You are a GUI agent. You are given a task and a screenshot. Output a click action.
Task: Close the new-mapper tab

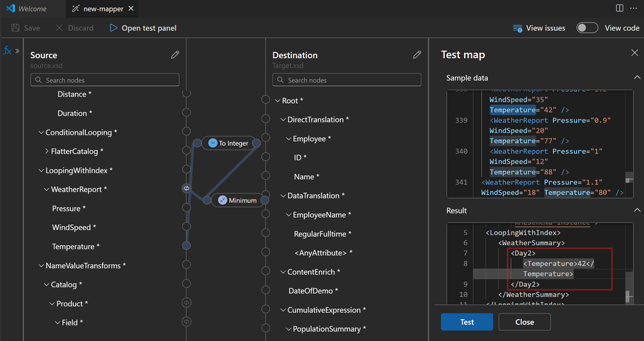click(x=131, y=8)
